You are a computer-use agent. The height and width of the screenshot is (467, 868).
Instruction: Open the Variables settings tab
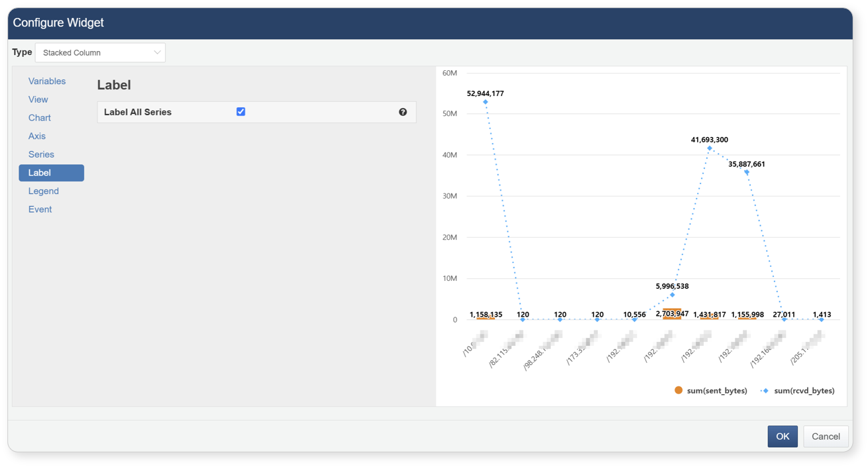47,81
